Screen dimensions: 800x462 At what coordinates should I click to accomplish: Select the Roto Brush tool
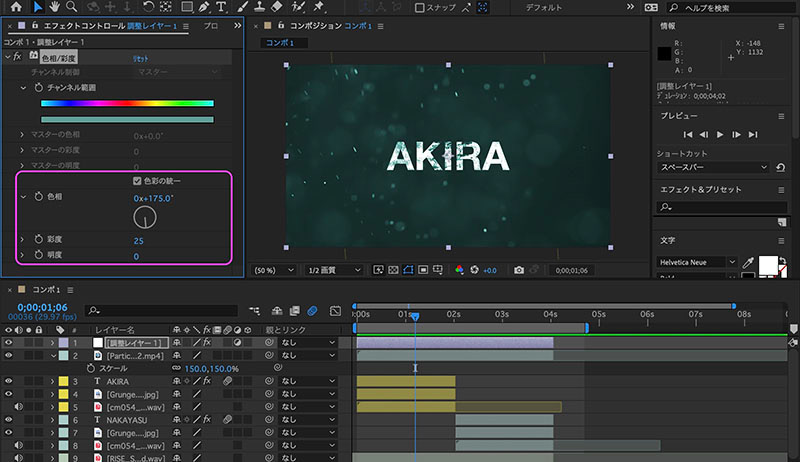click(x=298, y=7)
